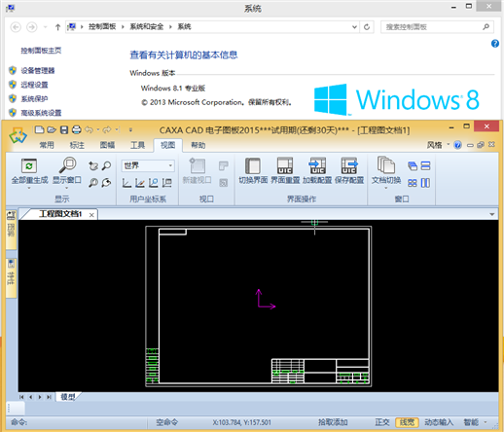Click the Redo arrow icon in CAXA toolbar
The height and width of the screenshot is (432, 504).
107,129
